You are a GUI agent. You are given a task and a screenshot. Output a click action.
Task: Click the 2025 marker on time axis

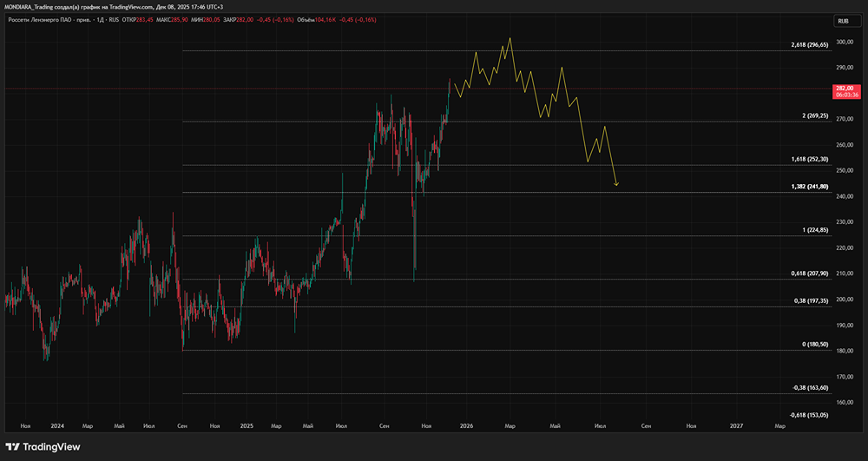pyautogui.click(x=247, y=426)
